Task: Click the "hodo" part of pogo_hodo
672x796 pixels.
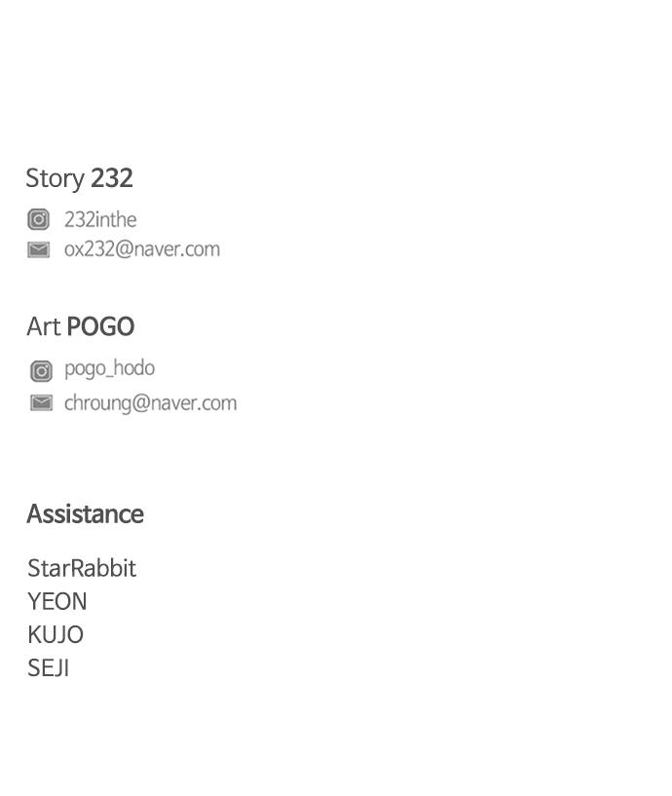Action: click(x=134, y=368)
